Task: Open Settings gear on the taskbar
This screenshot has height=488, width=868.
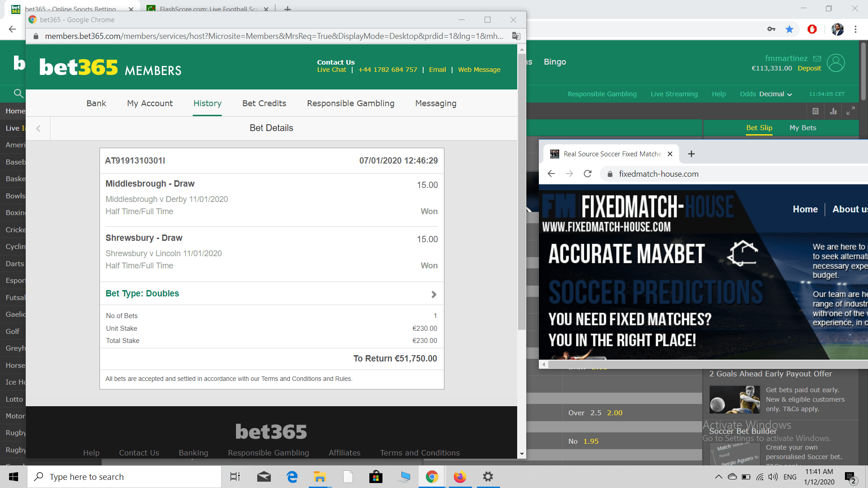Action: point(488,477)
